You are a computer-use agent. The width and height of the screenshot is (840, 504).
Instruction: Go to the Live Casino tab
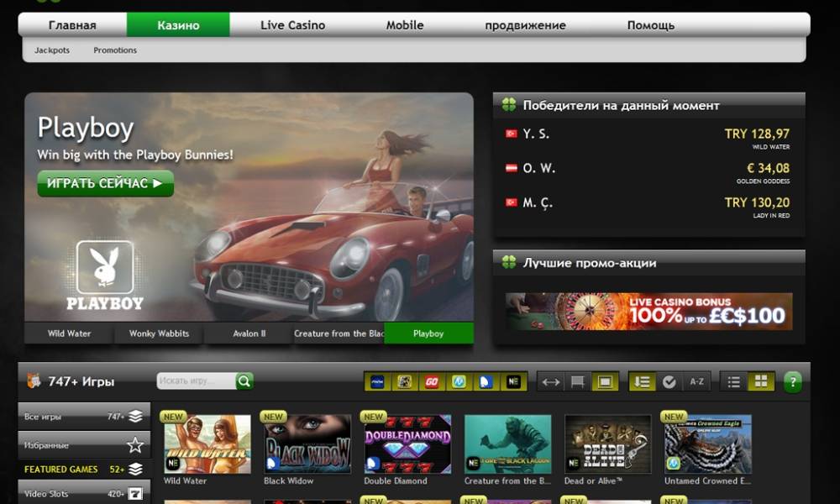click(x=292, y=25)
